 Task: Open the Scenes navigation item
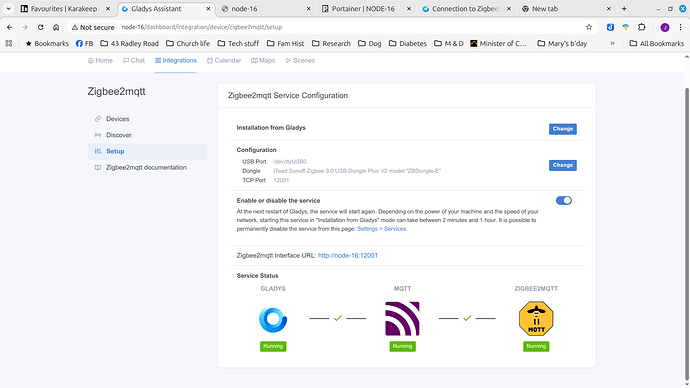[x=300, y=60]
